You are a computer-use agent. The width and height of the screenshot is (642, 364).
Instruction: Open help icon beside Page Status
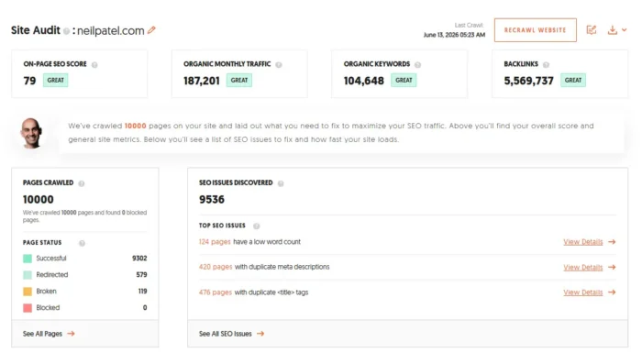pyautogui.click(x=82, y=243)
